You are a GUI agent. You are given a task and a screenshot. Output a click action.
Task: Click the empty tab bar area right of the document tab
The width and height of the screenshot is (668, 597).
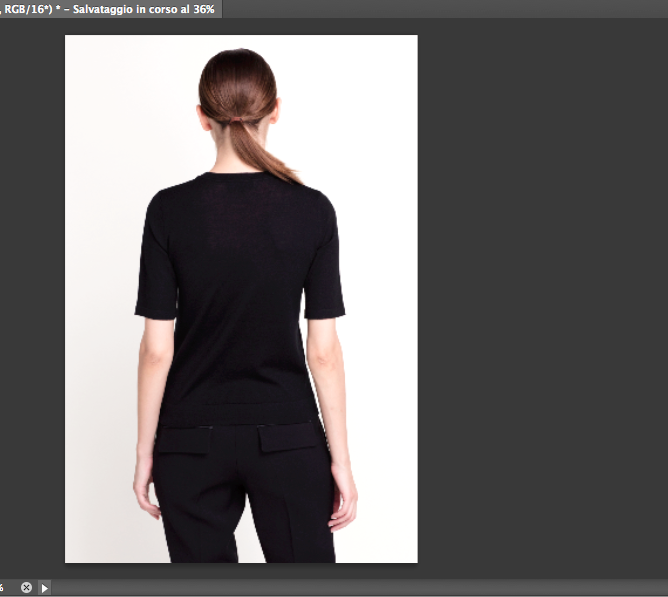click(x=440, y=8)
